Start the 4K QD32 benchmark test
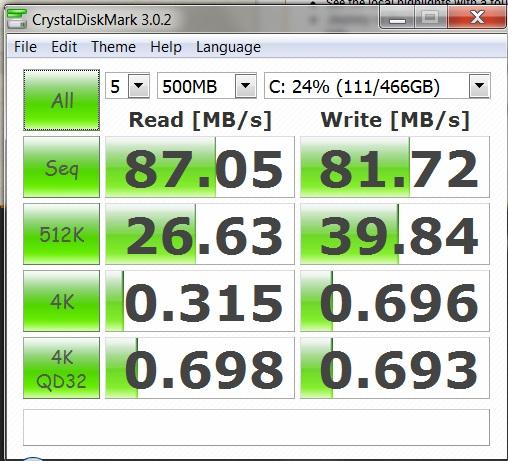 point(62,368)
